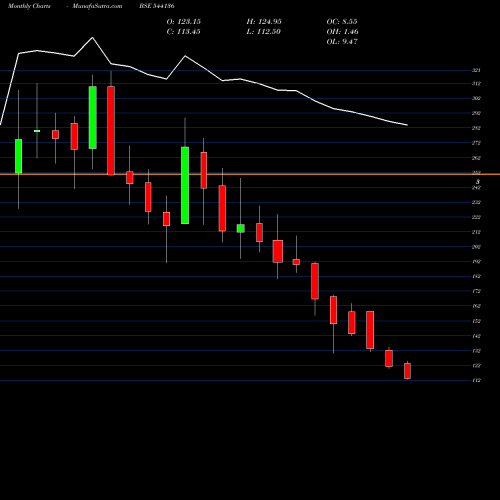This screenshot has width=500, height=500.
Task: Select the tall red candle falling from 312
Action: tap(111, 130)
